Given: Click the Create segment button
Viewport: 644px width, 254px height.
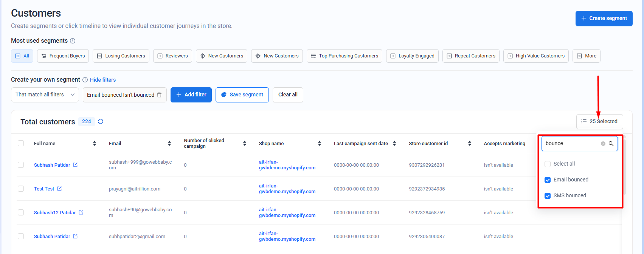Looking at the screenshot, I should point(604,19).
